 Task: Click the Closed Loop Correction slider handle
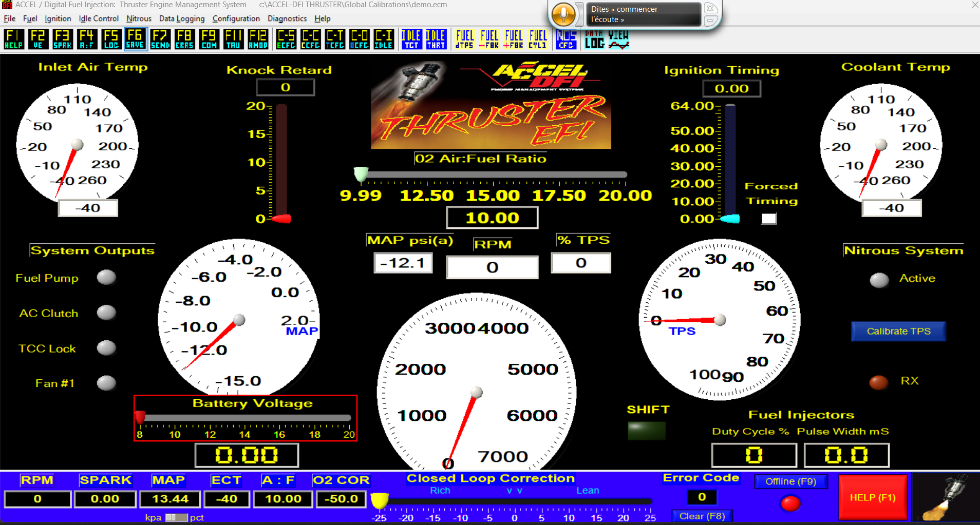[380, 500]
